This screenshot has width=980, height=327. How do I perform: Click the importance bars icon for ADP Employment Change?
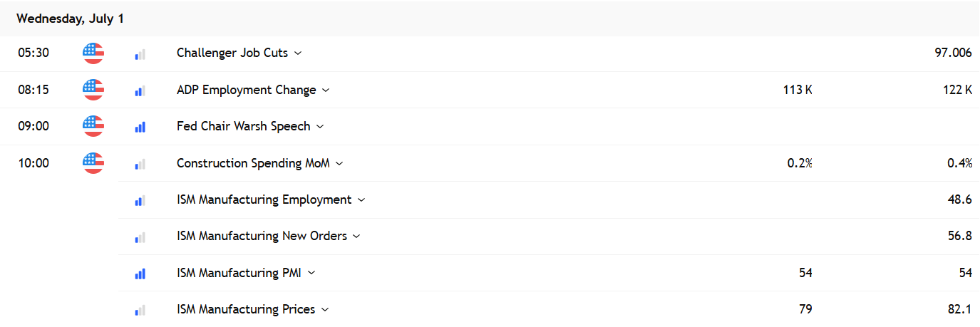point(140,90)
